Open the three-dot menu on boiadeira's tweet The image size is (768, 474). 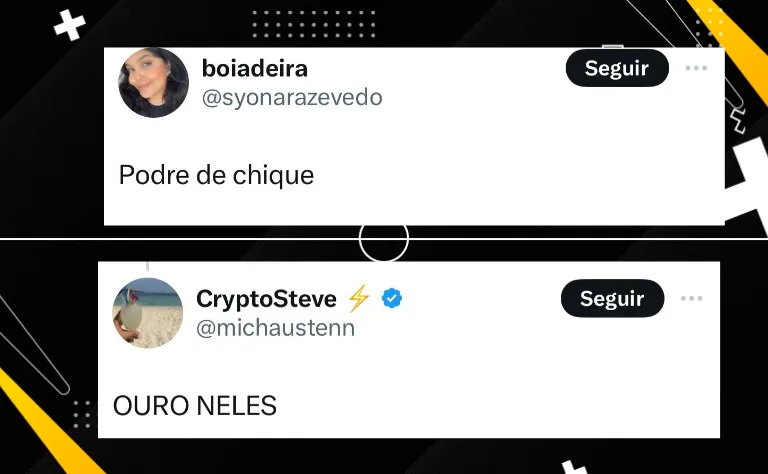pos(696,68)
